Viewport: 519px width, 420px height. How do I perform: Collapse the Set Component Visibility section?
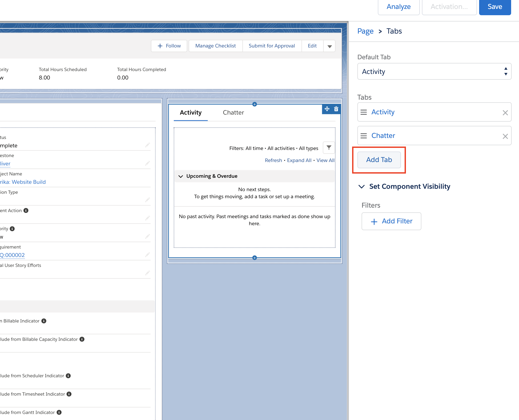tap(362, 187)
